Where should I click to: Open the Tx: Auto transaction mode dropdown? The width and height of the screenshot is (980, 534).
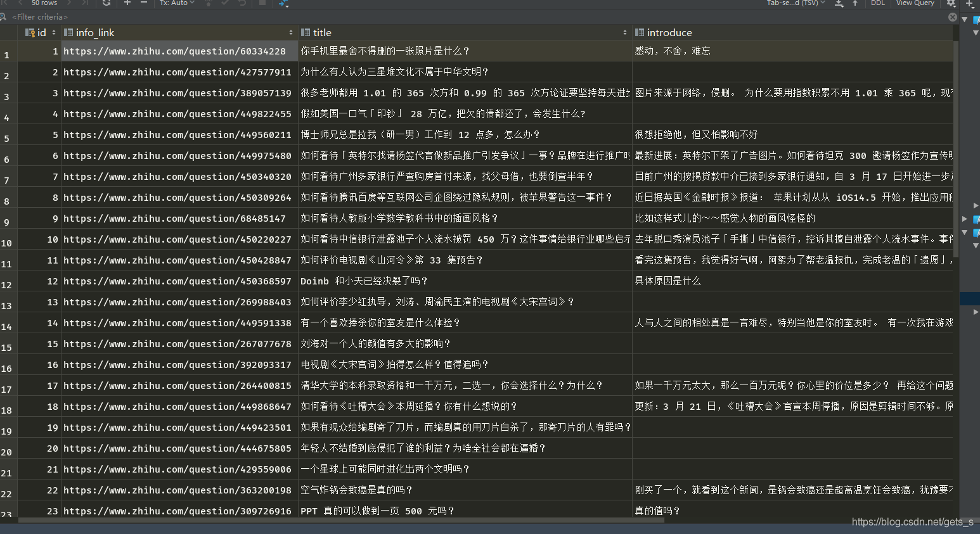[x=177, y=3]
